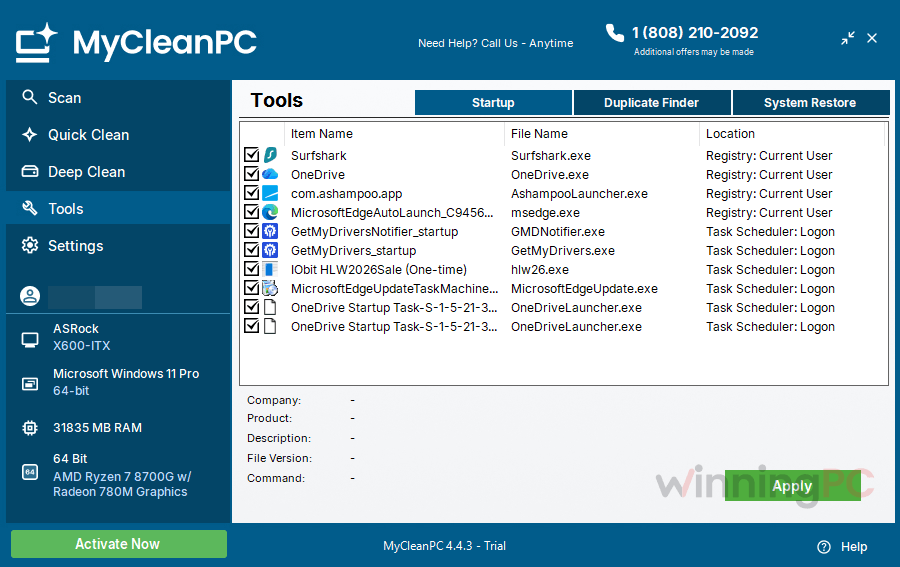This screenshot has height=567, width=900.
Task: Open the Quick Clean section
Action: [118, 135]
